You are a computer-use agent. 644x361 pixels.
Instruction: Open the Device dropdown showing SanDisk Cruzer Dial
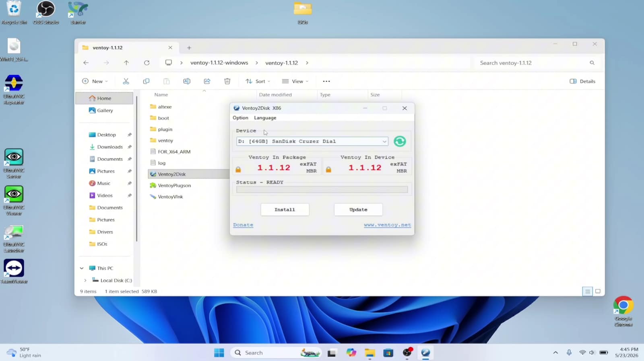[x=312, y=141]
